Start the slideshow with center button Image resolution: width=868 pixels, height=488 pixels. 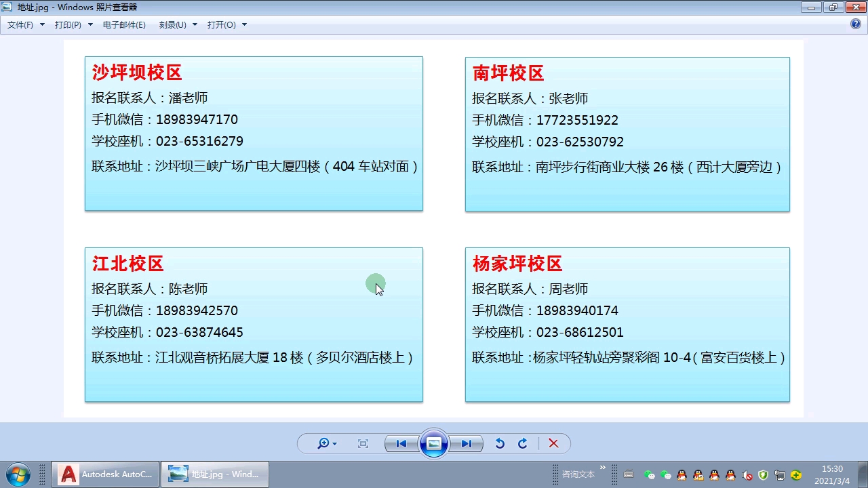pos(434,443)
